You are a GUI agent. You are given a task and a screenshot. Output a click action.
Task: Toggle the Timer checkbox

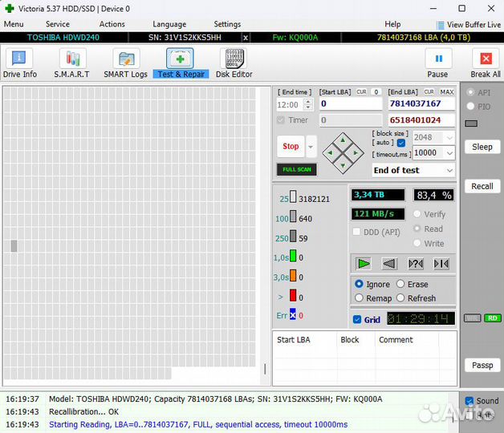click(x=281, y=119)
